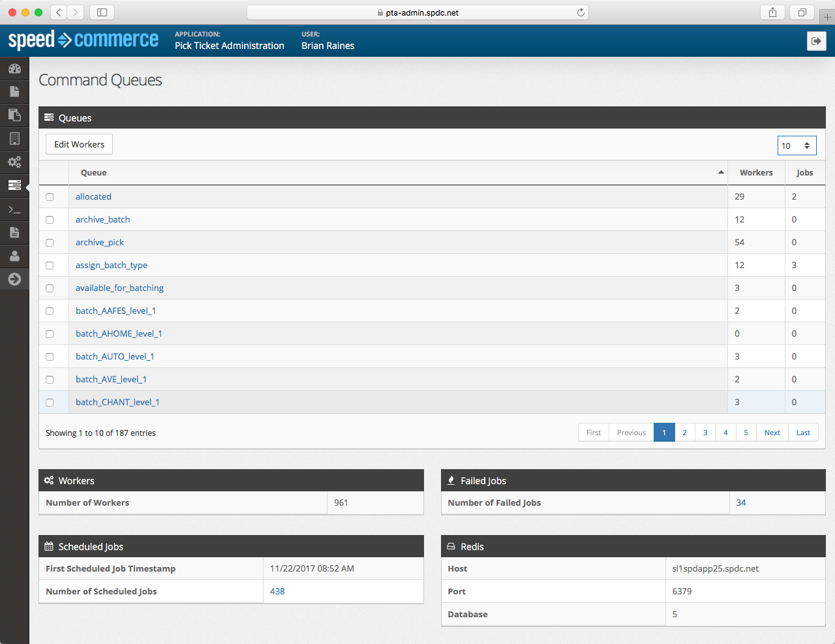The width and height of the screenshot is (835, 644).
Task: Open the copy/paste documents icon in sidebar
Action: pyautogui.click(x=14, y=115)
